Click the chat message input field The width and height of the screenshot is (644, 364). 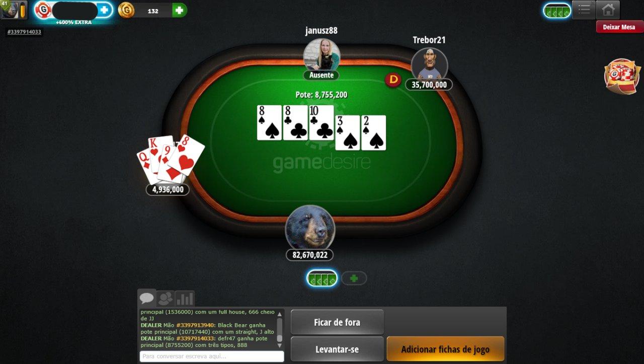click(x=212, y=356)
